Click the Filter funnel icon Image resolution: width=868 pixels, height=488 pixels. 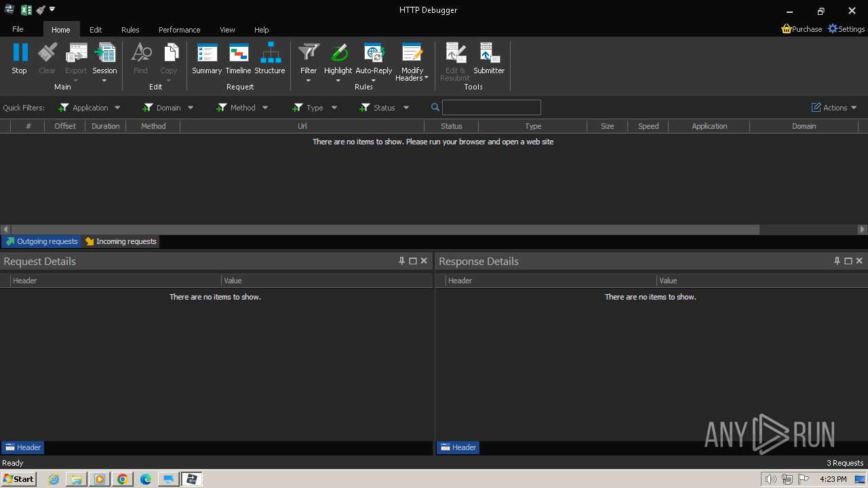click(x=309, y=53)
